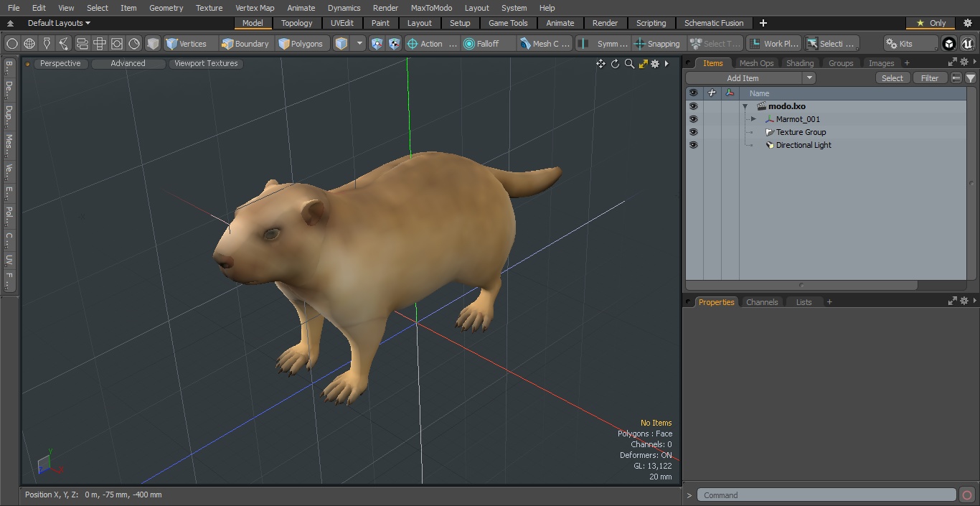
Task: Toggle Symmetry on or off
Action: (602, 44)
